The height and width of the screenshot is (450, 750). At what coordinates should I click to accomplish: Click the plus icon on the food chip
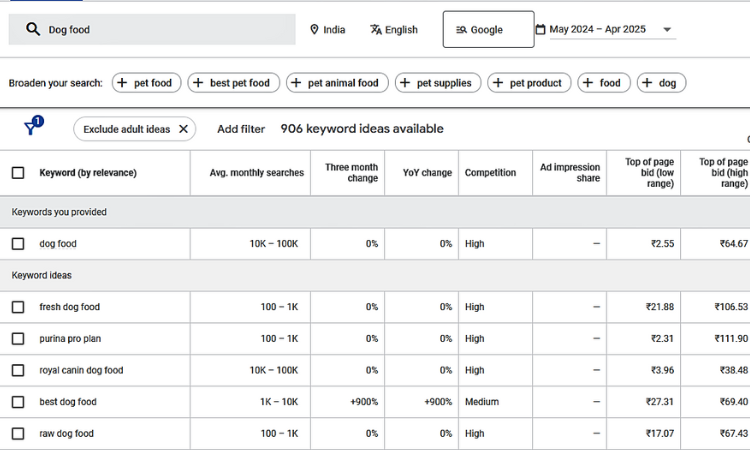click(588, 83)
